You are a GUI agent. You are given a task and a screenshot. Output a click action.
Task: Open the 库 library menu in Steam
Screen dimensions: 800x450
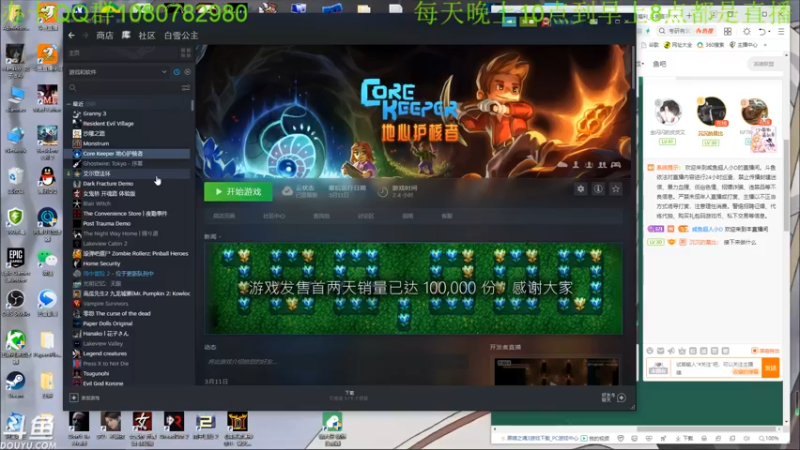pos(126,35)
